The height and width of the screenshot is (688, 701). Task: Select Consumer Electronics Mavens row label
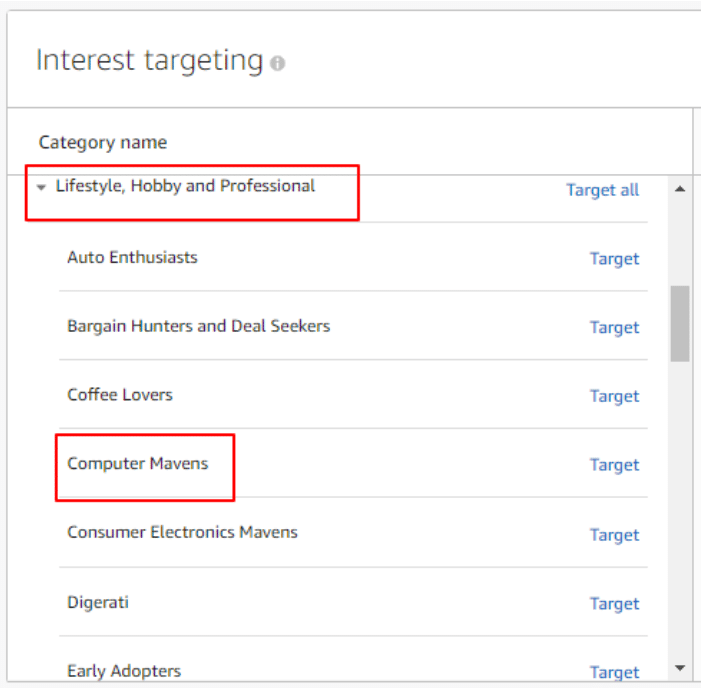(182, 533)
